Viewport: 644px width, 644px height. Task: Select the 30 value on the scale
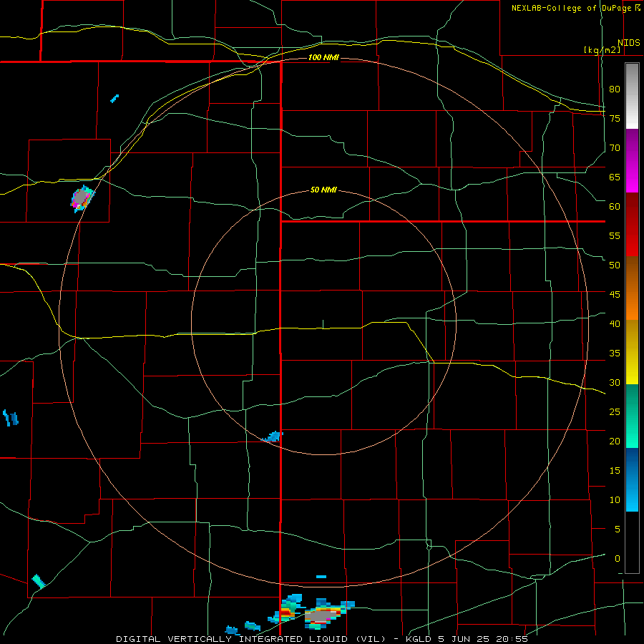[x=615, y=383]
